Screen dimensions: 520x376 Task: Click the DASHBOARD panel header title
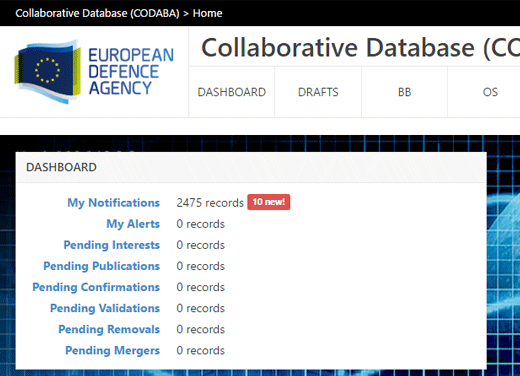pos(61,167)
